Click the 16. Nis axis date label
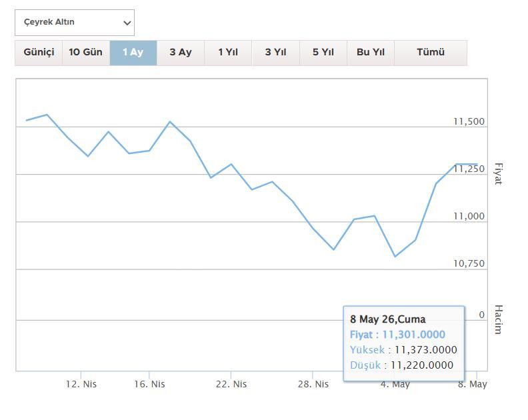This screenshot has width=528, height=420. [149, 384]
